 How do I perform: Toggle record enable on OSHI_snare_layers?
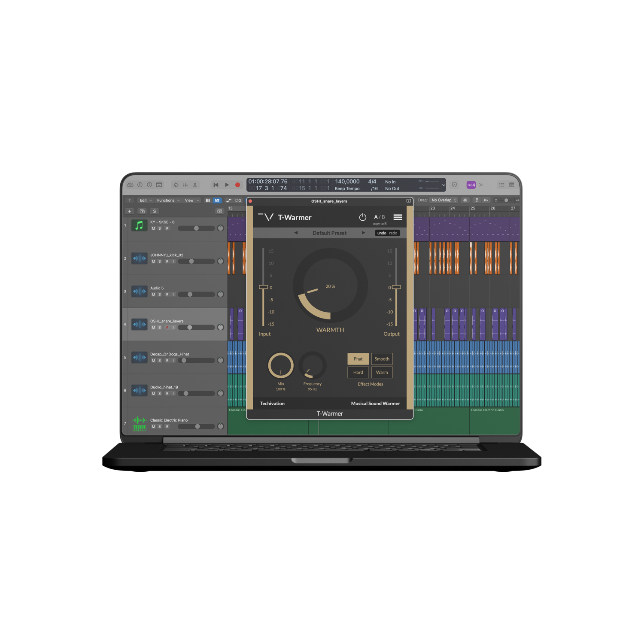point(167,328)
